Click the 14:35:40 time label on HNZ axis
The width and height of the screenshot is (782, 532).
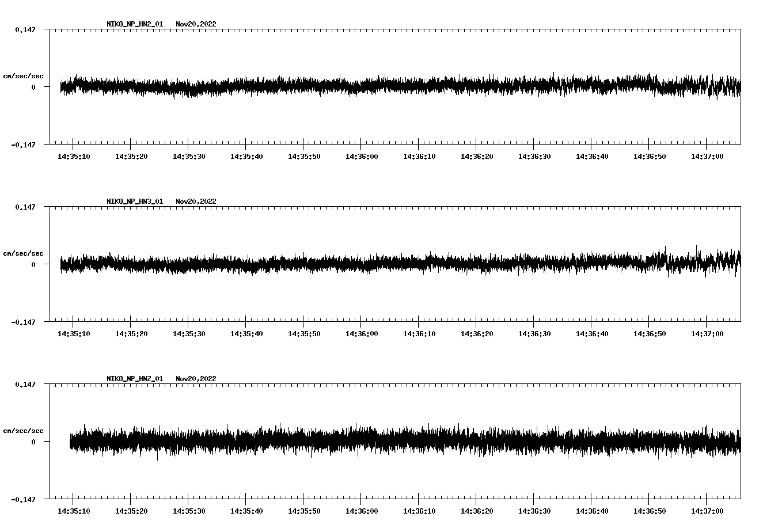(246, 511)
